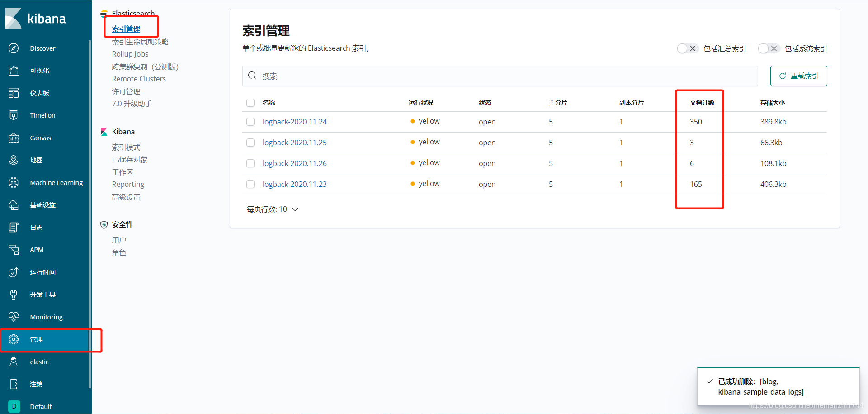Click Kibana section logo in management menu
This screenshot has height=414, width=868.
(104, 132)
